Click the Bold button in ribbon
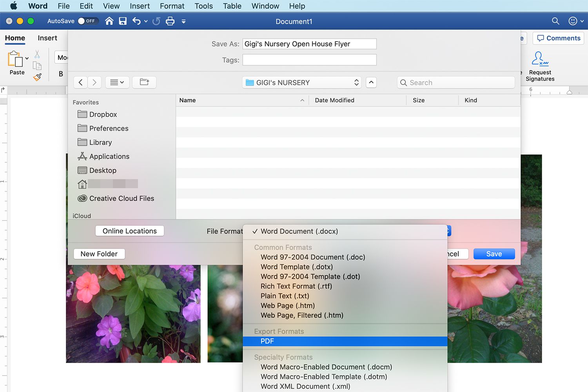Image resolution: width=588 pixels, height=392 pixels. [x=61, y=74]
